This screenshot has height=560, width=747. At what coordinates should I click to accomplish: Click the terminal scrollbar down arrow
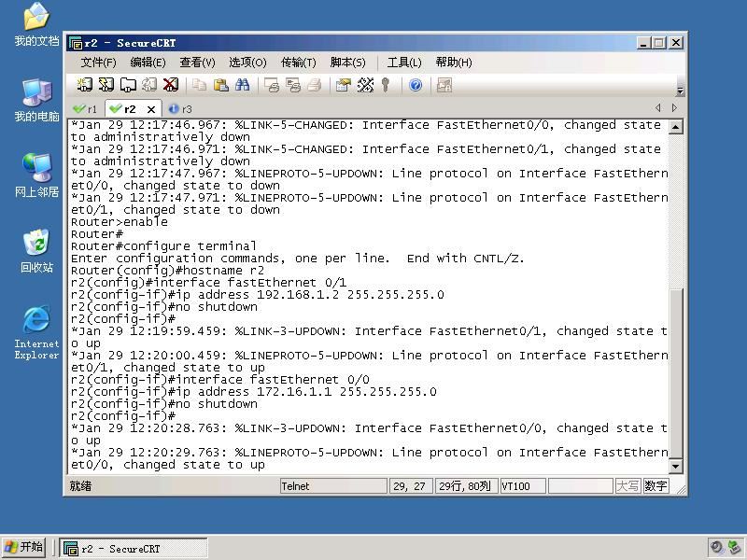click(x=675, y=466)
